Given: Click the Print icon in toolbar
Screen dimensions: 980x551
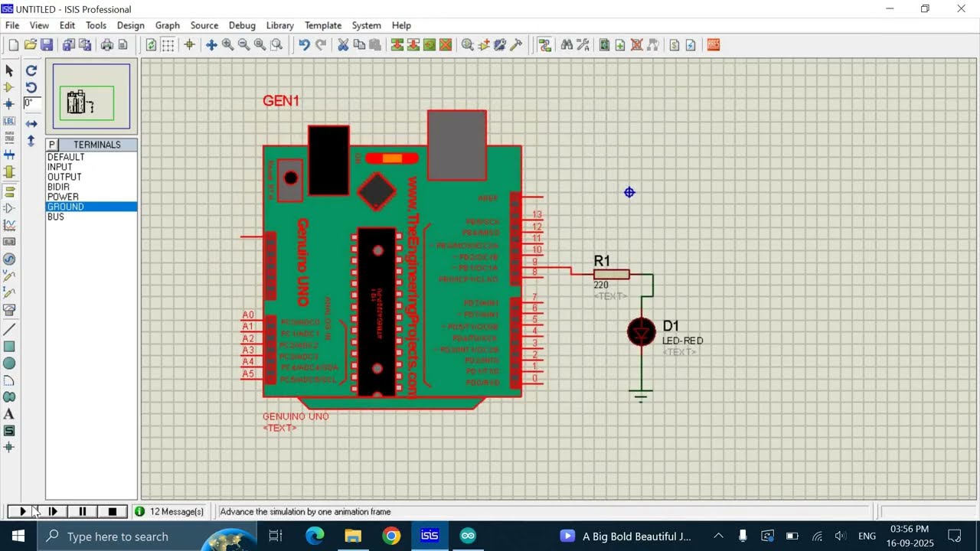Looking at the screenshot, I should (106, 45).
